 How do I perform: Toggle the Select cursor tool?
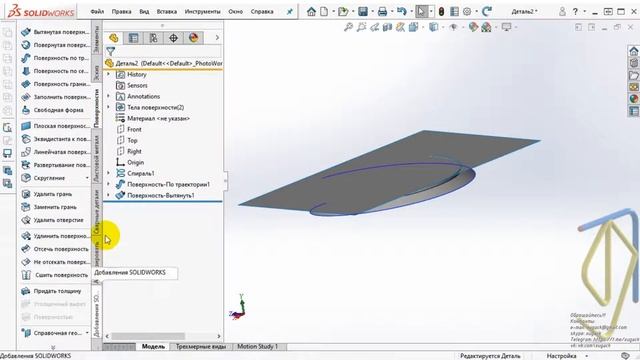point(421,11)
